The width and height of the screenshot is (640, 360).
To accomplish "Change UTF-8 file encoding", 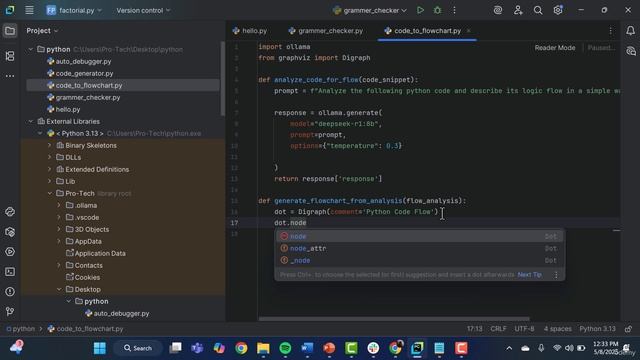I will pos(524,329).
